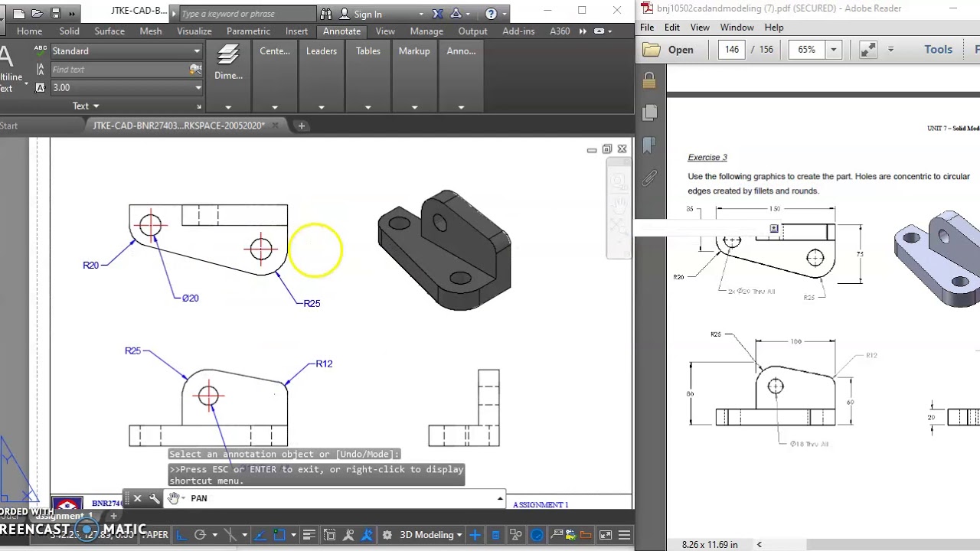Open the Autodesk Exchange X icon

pos(437,14)
